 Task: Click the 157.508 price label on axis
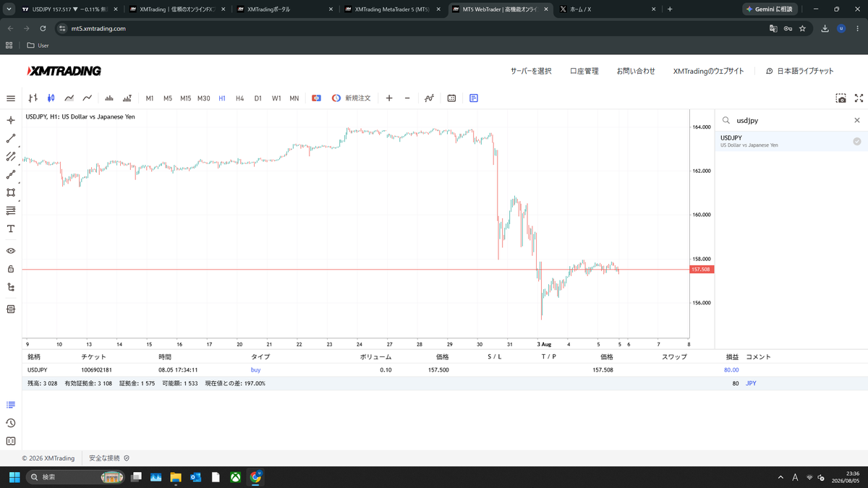pos(701,270)
